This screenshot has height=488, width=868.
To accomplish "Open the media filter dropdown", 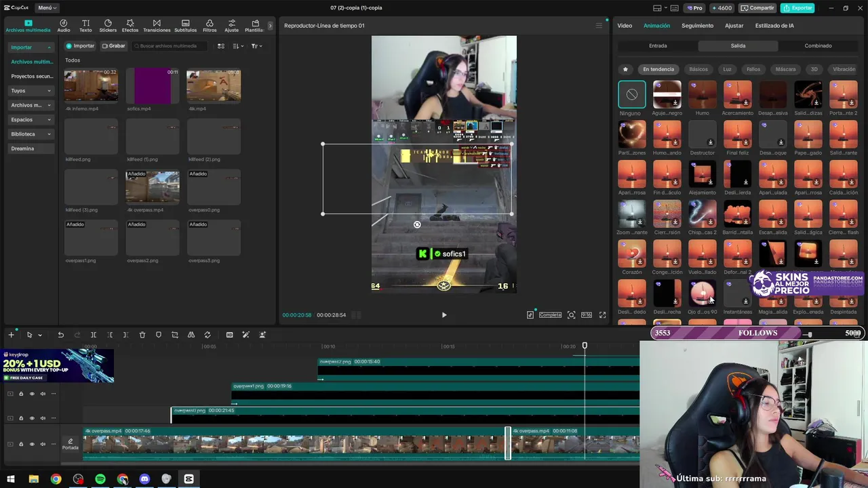I will [256, 46].
